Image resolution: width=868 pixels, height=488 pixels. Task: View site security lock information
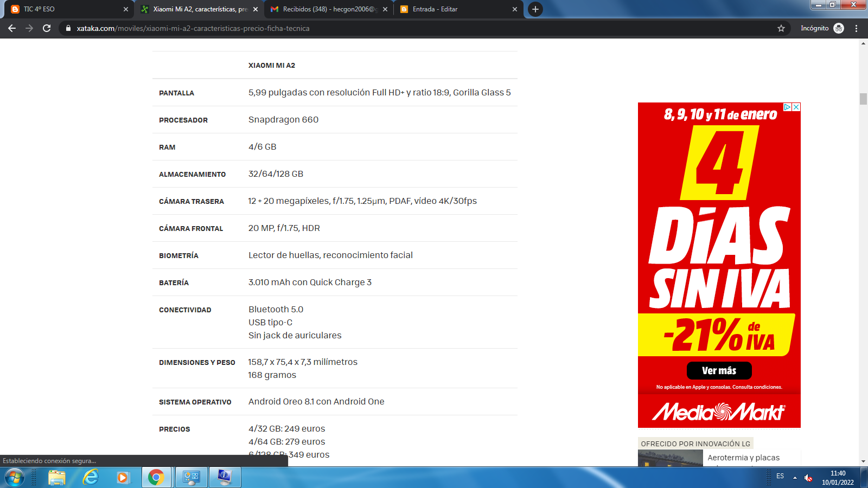tap(68, 28)
